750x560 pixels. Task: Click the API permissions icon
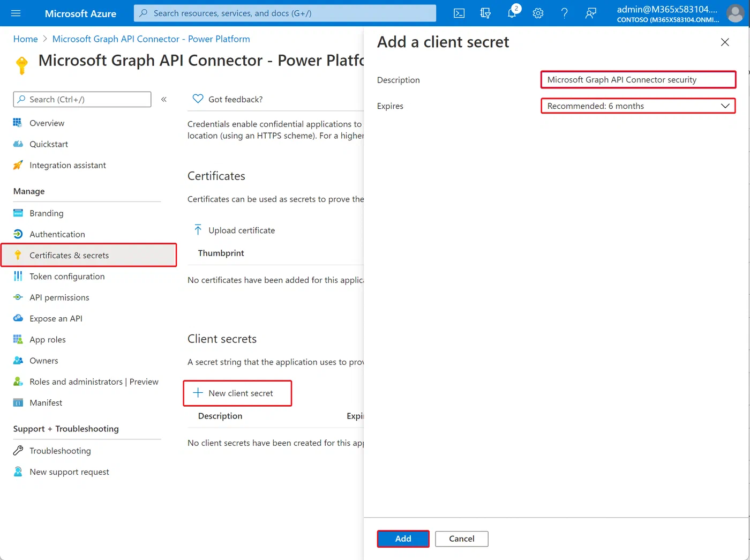[x=18, y=297]
